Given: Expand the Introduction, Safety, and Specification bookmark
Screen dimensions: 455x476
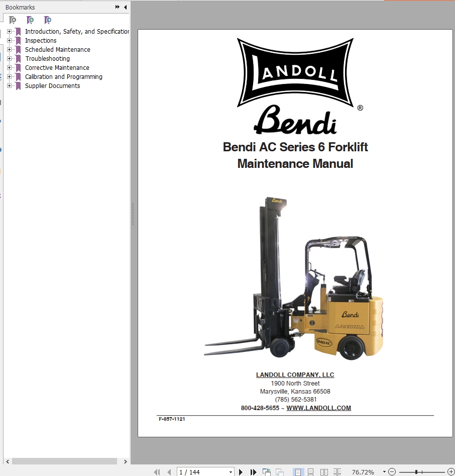Looking at the screenshot, I should coord(9,31).
